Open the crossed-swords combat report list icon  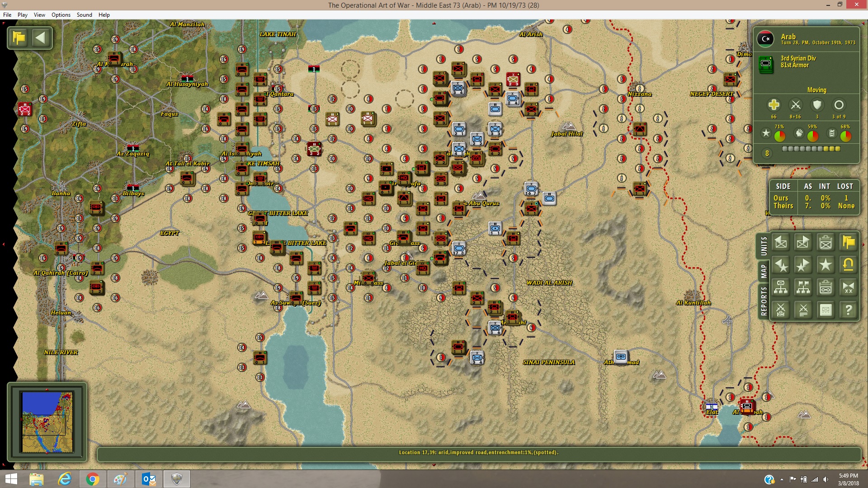pos(803,310)
